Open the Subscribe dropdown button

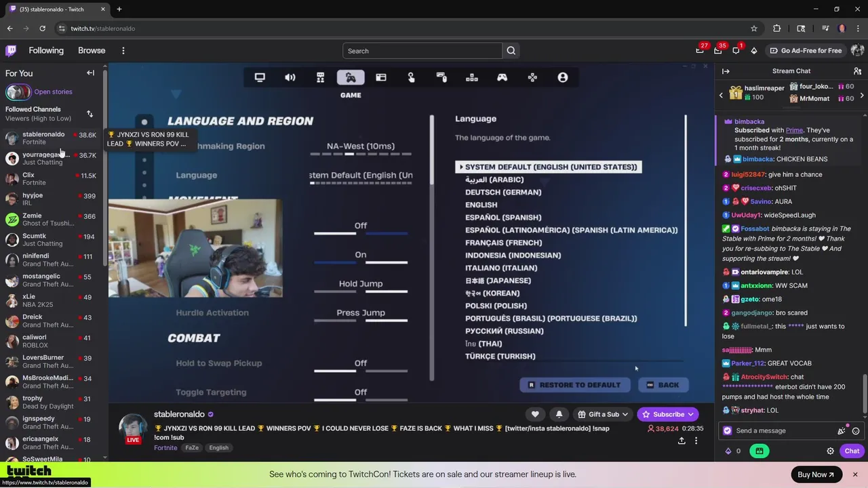coord(668,414)
